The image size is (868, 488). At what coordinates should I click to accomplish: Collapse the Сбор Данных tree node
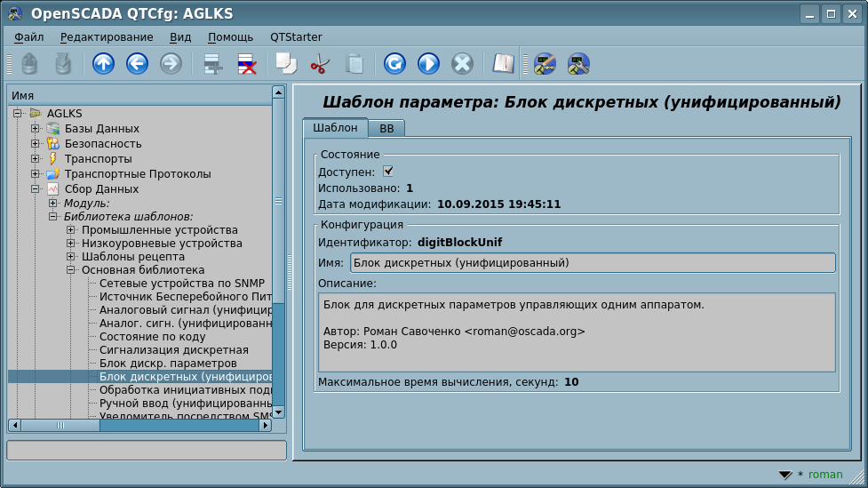pos(36,189)
